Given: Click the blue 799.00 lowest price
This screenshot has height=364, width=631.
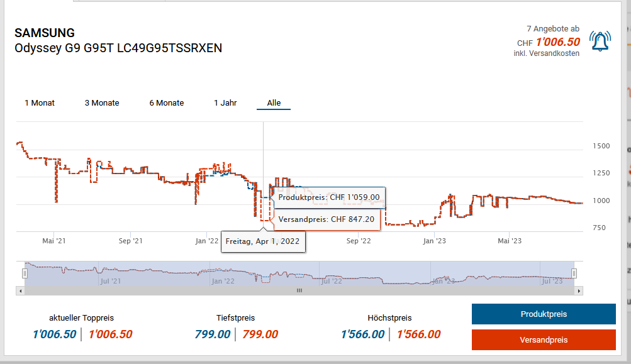Looking at the screenshot, I should click(213, 334).
